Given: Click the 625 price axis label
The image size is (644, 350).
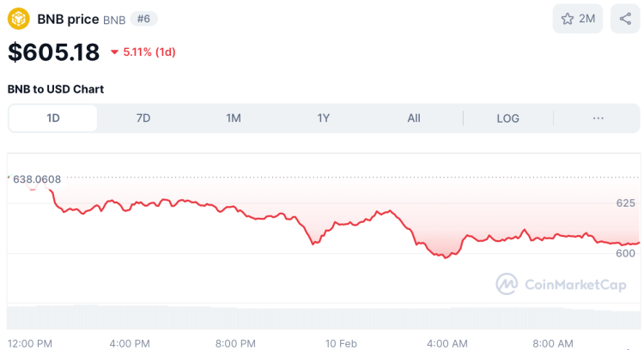Looking at the screenshot, I should click(x=625, y=203).
